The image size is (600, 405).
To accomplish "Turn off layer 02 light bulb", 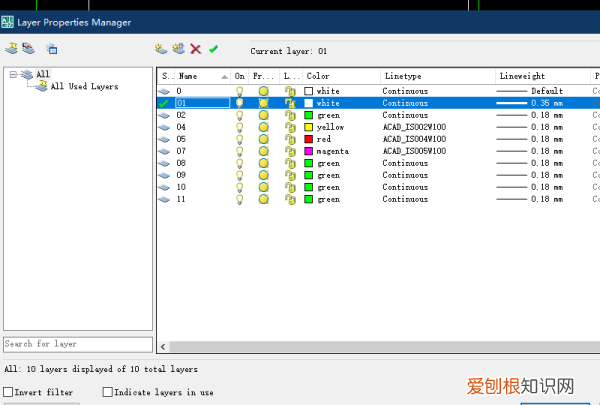I will (x=239, y=115).
